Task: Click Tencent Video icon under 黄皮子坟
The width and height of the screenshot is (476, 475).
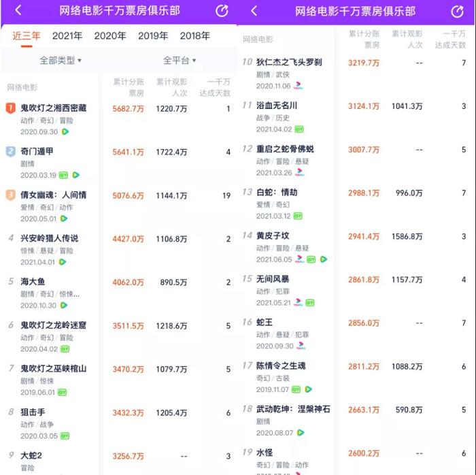Action: (324, 260)
